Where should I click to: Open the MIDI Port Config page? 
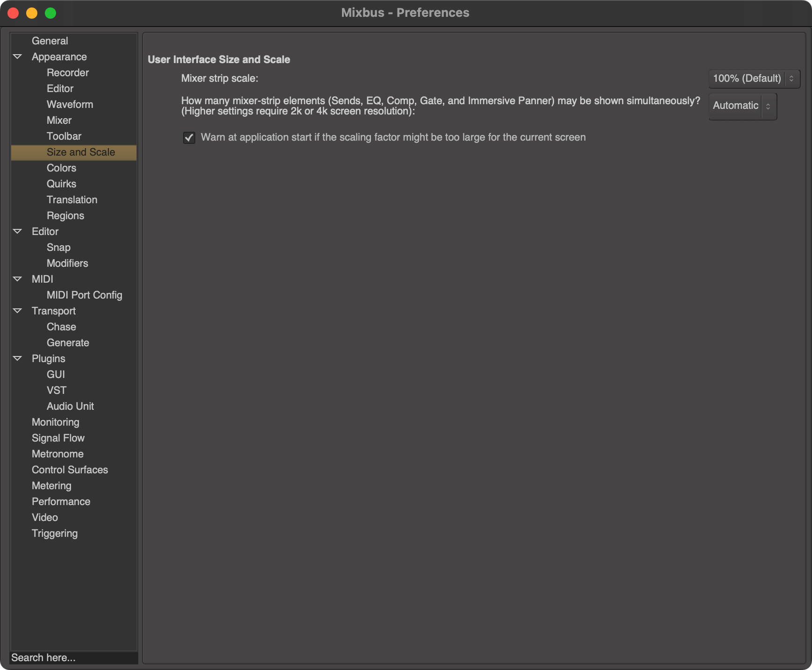pos(84,295)
